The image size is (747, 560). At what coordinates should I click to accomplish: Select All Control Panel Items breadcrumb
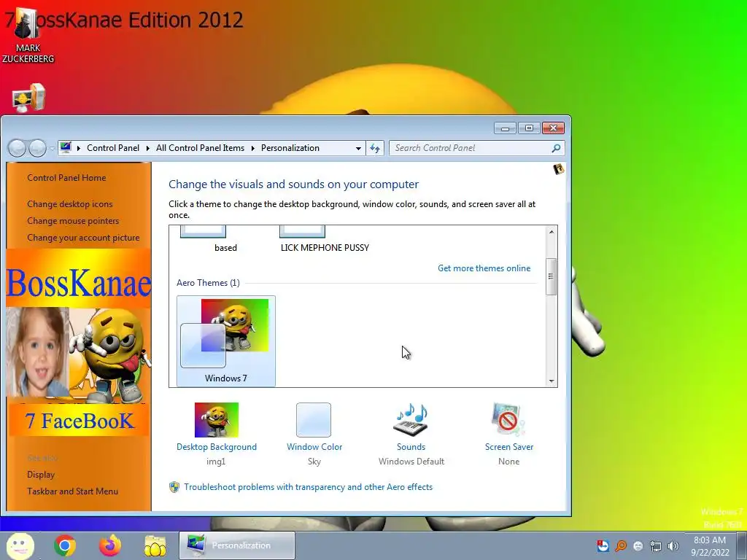tap(200, 148)
